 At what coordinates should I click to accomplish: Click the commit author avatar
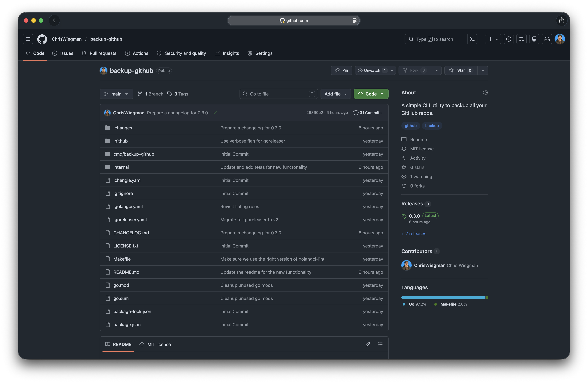[107, 113]
